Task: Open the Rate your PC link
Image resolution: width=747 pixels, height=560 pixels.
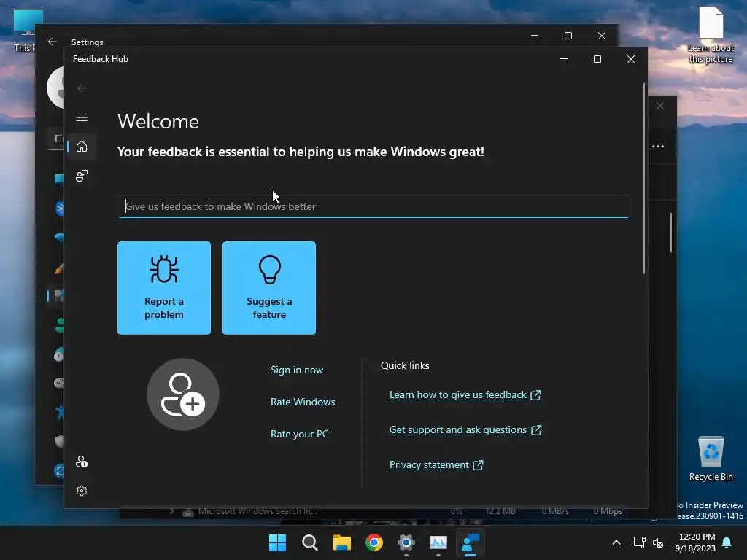Action: tap(299, 434)
